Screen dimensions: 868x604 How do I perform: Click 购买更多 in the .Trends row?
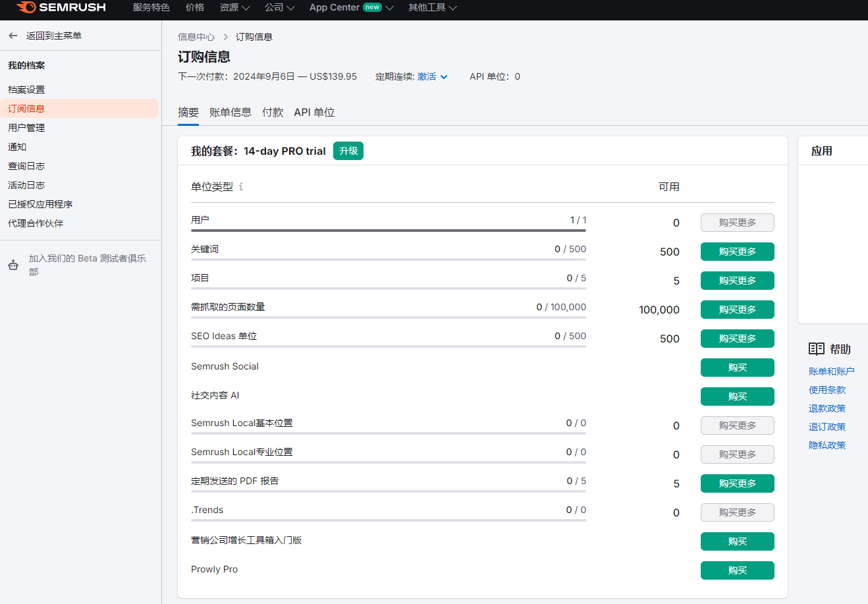(x=738, y=512)
